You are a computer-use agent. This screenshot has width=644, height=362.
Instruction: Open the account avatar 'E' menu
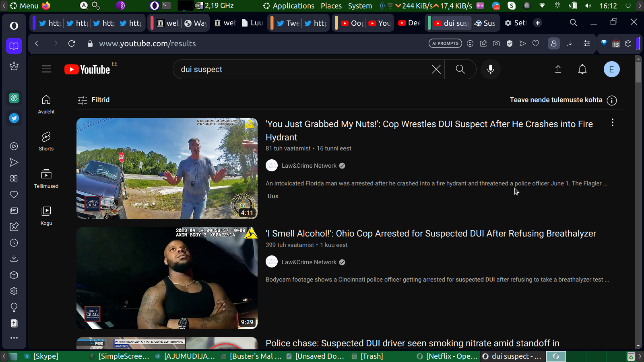pos(611,69)
